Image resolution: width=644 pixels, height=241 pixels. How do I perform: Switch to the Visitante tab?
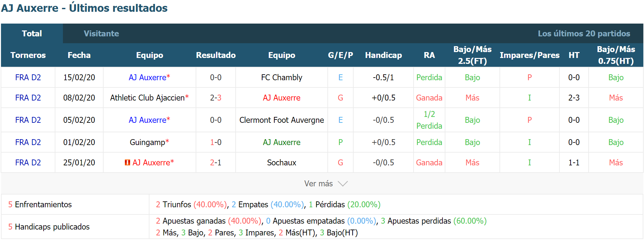(101, 33)
